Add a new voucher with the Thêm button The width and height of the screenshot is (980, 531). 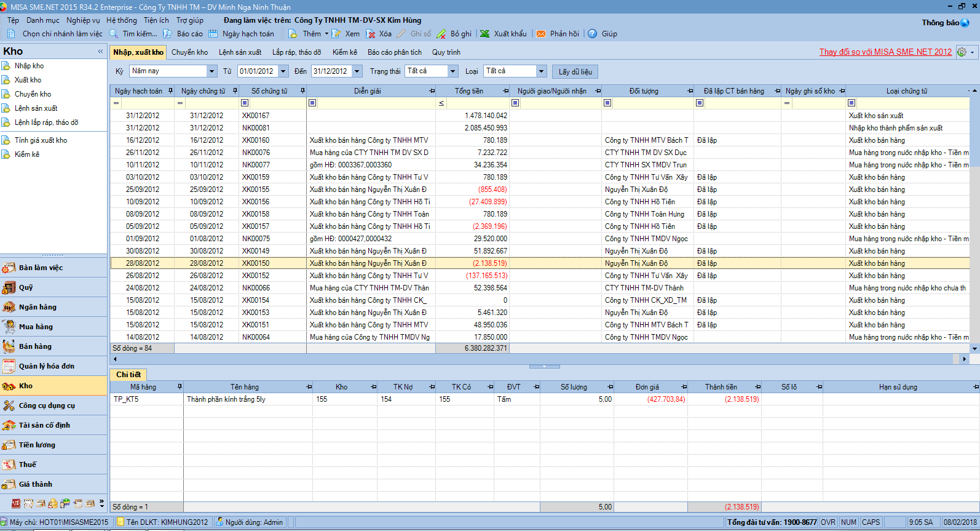[x=305, y=34]
